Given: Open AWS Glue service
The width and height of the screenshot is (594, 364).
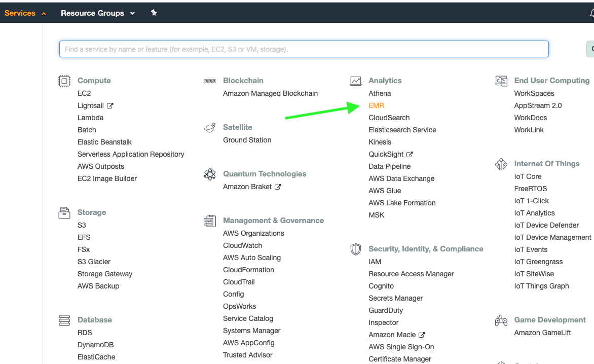Looking at the screenshot, I should (385, 191).
